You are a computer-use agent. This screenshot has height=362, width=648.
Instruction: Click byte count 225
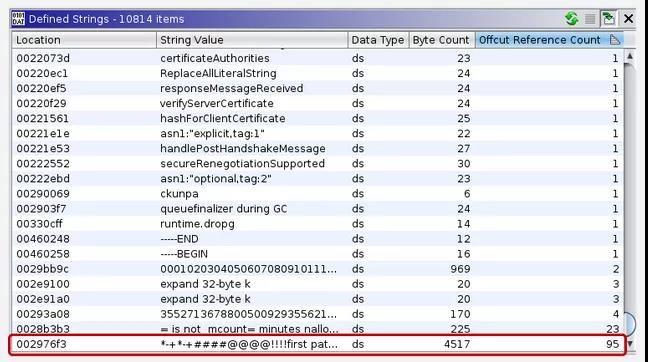point(460,329)
